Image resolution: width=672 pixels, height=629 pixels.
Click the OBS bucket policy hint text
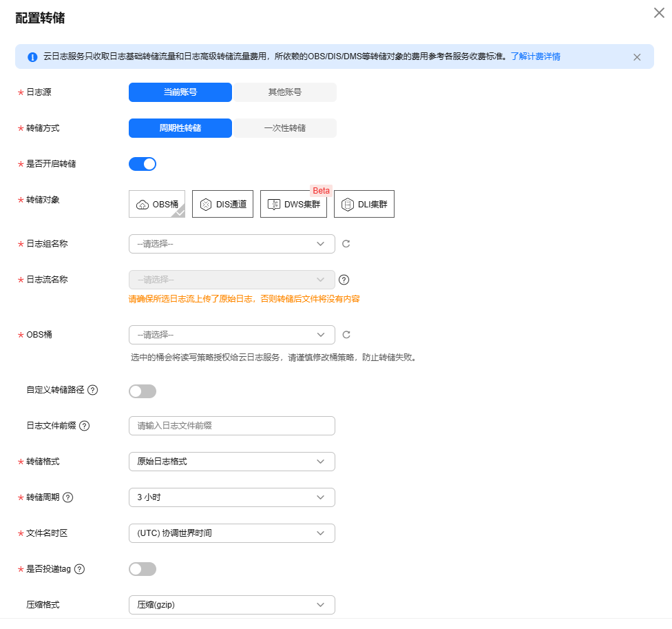274,358
